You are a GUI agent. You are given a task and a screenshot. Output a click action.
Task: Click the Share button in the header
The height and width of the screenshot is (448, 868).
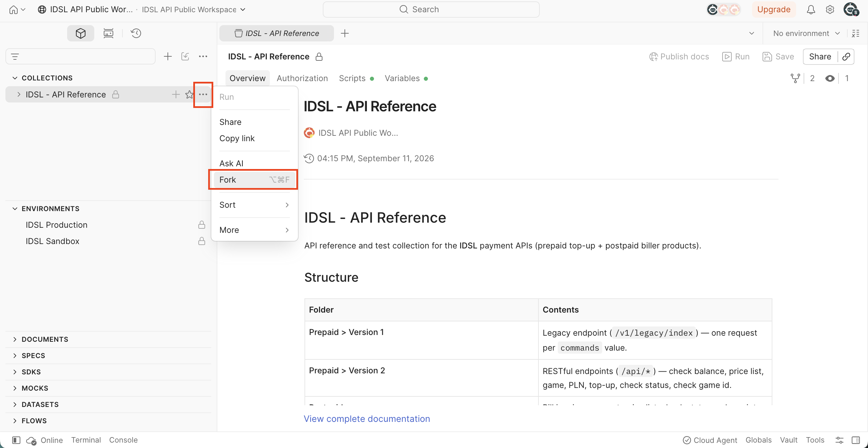[x=820, y=57]
